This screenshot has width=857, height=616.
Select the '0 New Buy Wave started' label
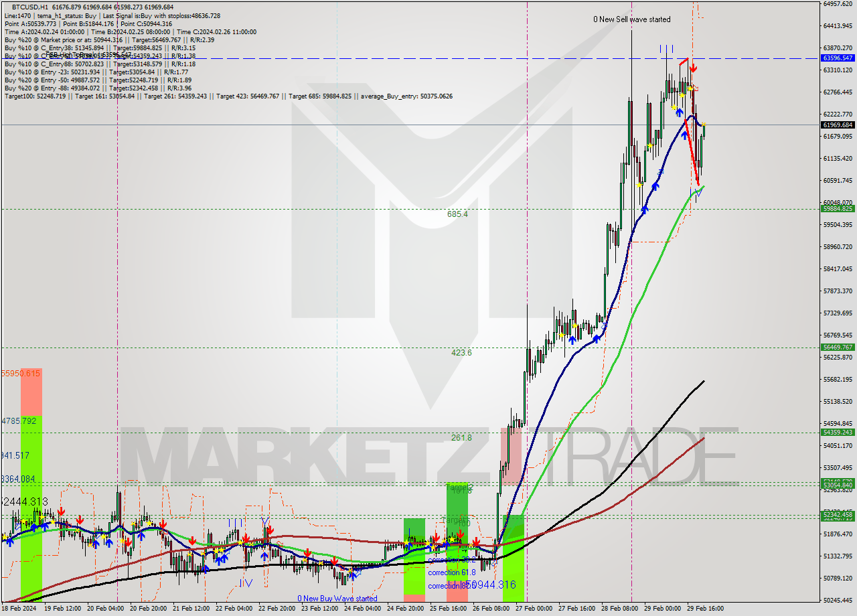(337, 599)
